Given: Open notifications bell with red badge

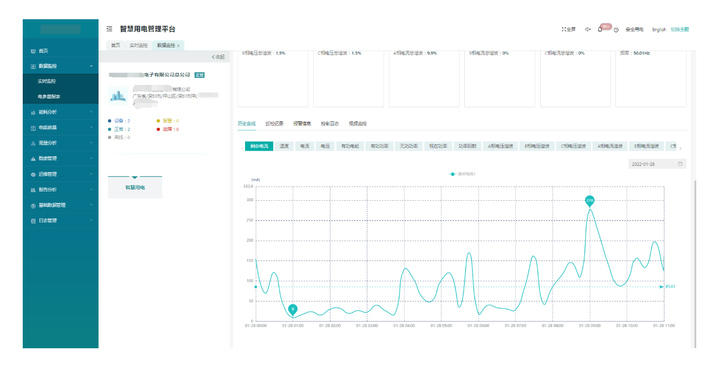Looking at the screenshot, I should tap(601, 29).
